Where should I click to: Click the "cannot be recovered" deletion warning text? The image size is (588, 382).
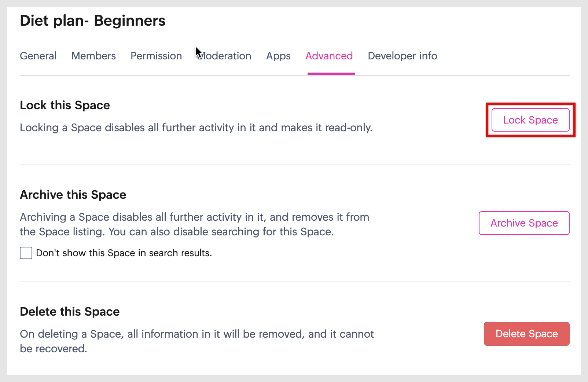tap(196, 341)
